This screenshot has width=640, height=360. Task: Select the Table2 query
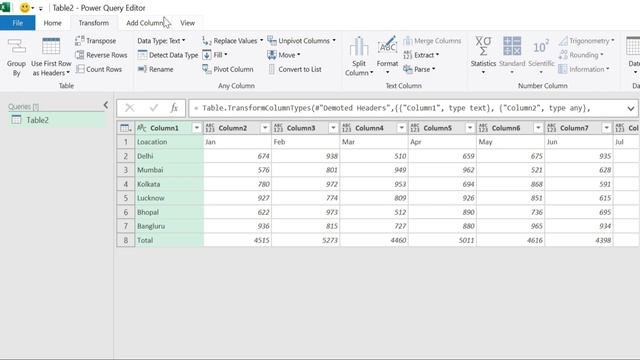coord(57,120)
